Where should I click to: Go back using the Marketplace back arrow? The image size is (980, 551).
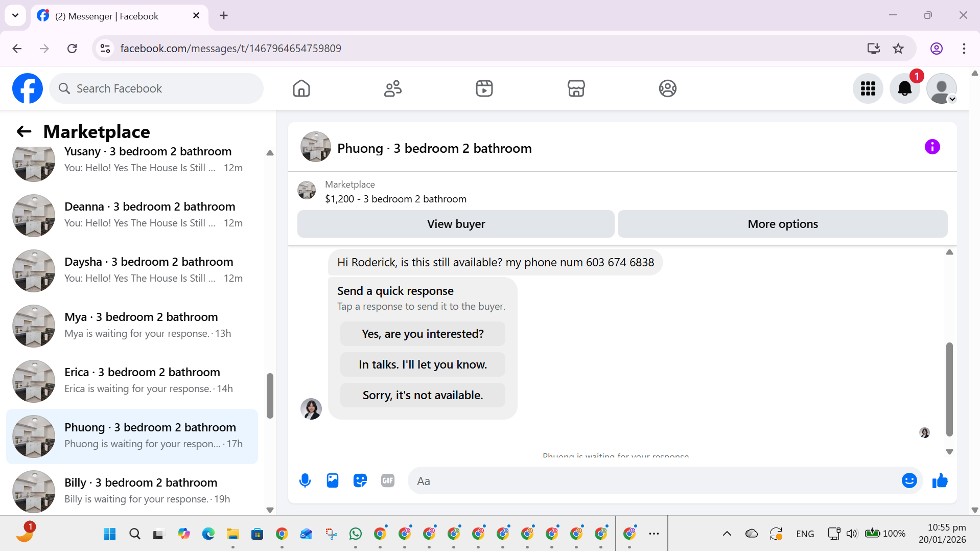24,131
